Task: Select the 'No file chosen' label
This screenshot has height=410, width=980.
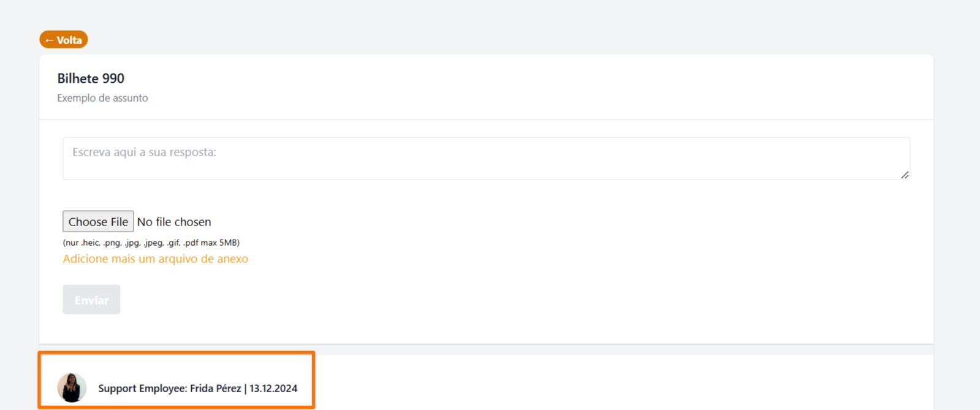Action: [x=174, y=222]
